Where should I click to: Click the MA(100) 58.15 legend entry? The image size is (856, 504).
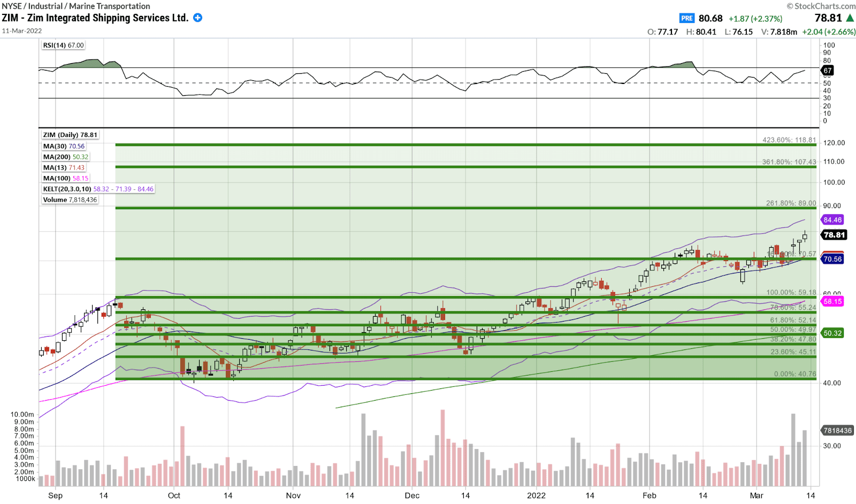pos(66,178)
